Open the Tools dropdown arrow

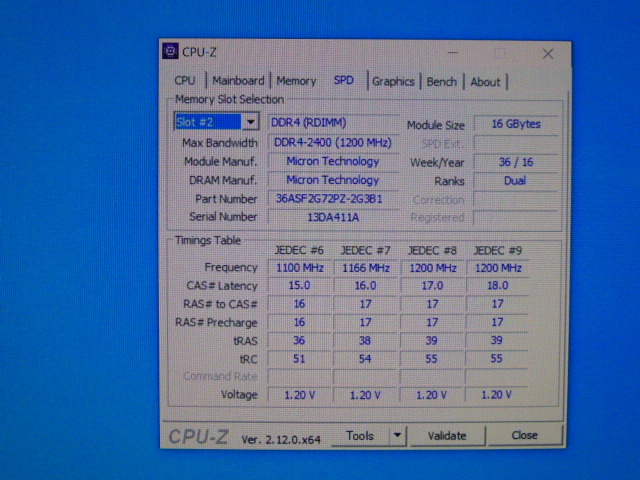pyautogui.click(x=398, y=435)
